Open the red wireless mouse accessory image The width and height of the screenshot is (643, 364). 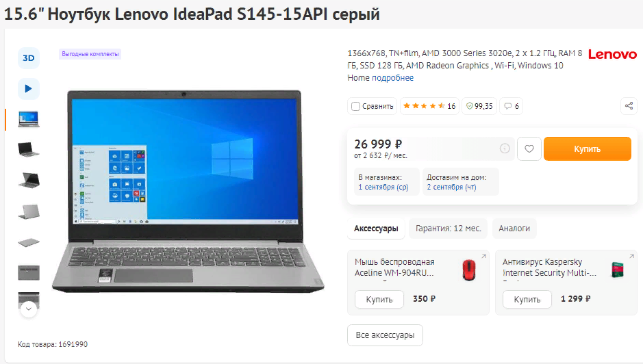(x=468, y=270)
